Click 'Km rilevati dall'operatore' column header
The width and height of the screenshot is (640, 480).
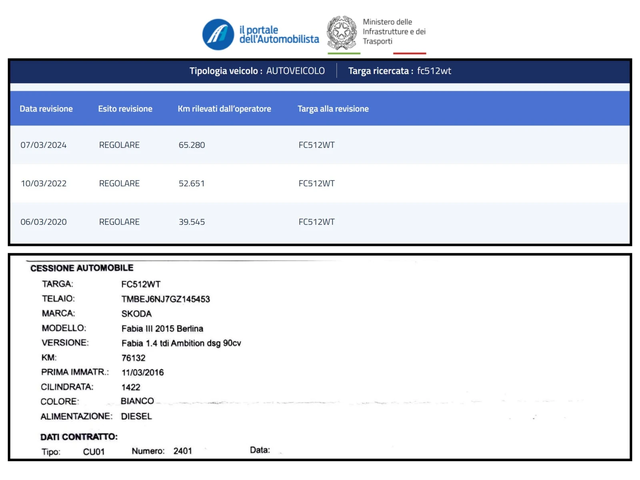224,109
